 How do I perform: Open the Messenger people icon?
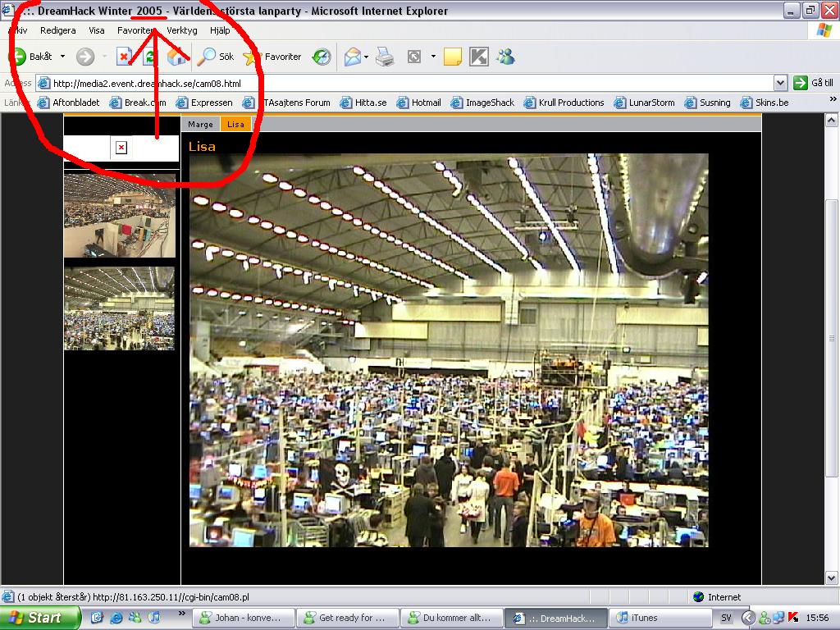coord(505,57)
